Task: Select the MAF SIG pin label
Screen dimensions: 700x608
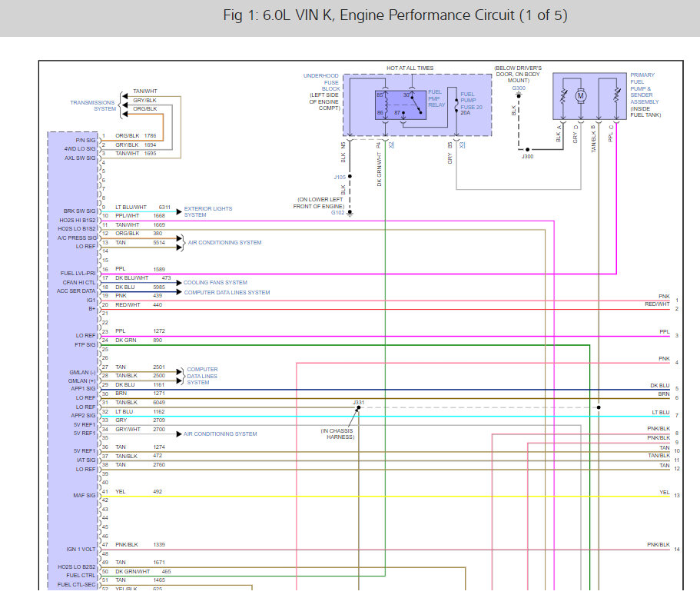Action: click(85, 496)
